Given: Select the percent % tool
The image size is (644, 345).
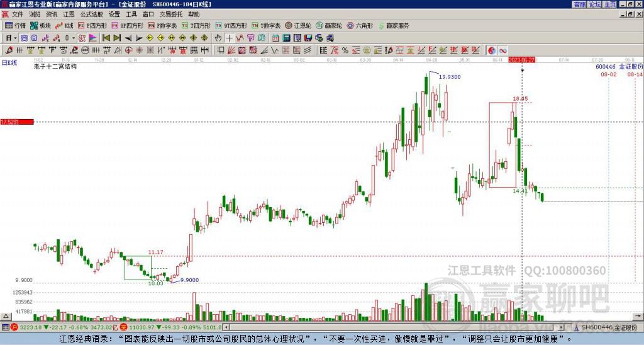Looking at the screenshot, I should click(x=345, y=50).
